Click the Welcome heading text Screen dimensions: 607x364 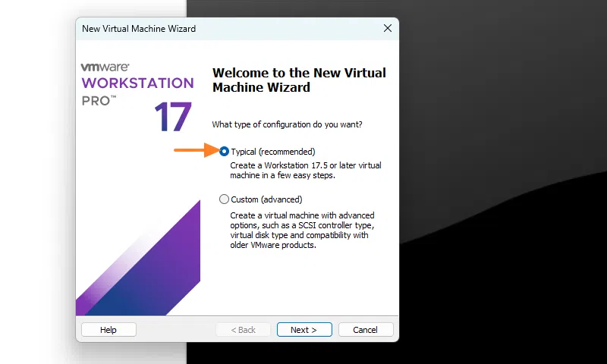pos(299,80)
